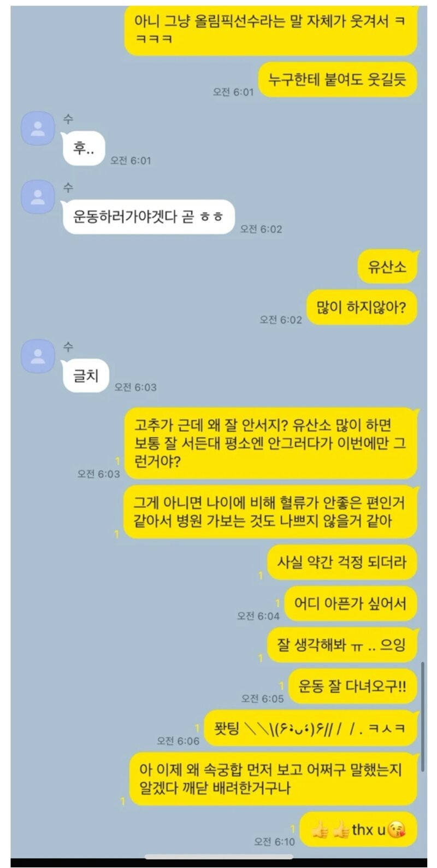Tap the yellow '많이 하지않아?' bubble
Screen dimensions: 437x868
[362, 308]
